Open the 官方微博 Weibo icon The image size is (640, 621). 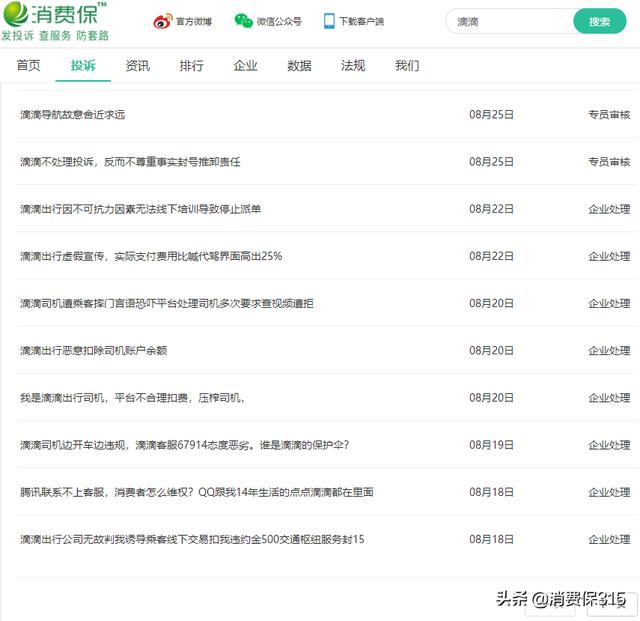162,21
